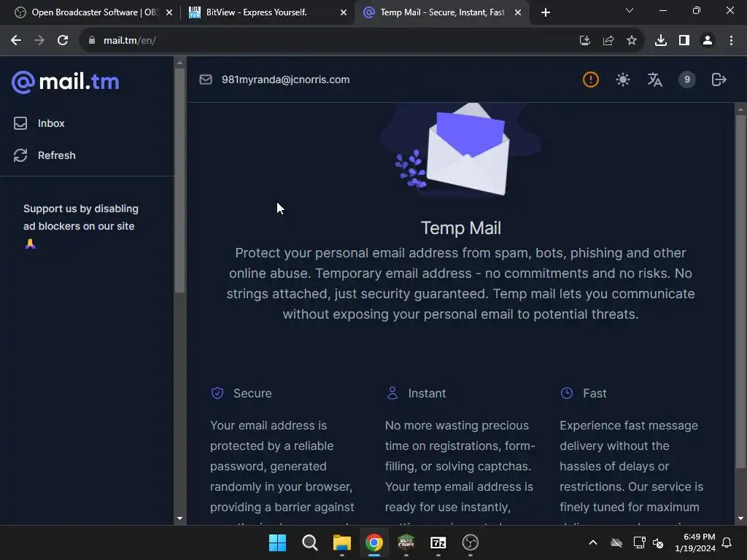The width and height of the screenshot is (747, 560).
Task: Click the Instant feature heading
Action: pos(427,393)
